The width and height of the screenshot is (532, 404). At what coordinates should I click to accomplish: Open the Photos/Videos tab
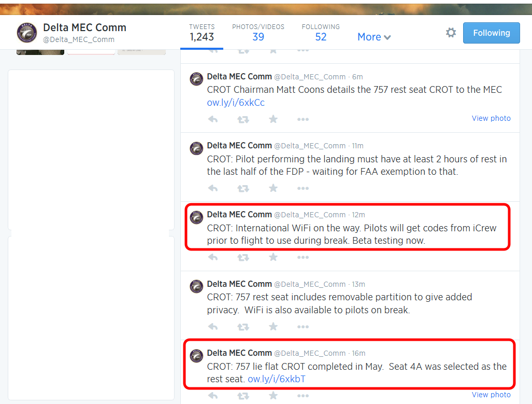click(258, 33)
